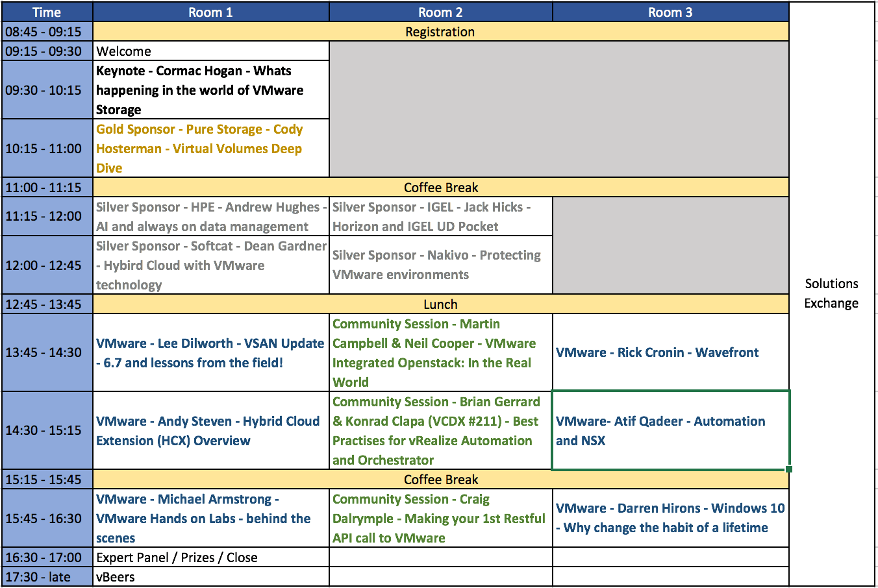Select the Darren Hirons Windows 10 cell
The image size is (878, 588).
tap(671, 519)
